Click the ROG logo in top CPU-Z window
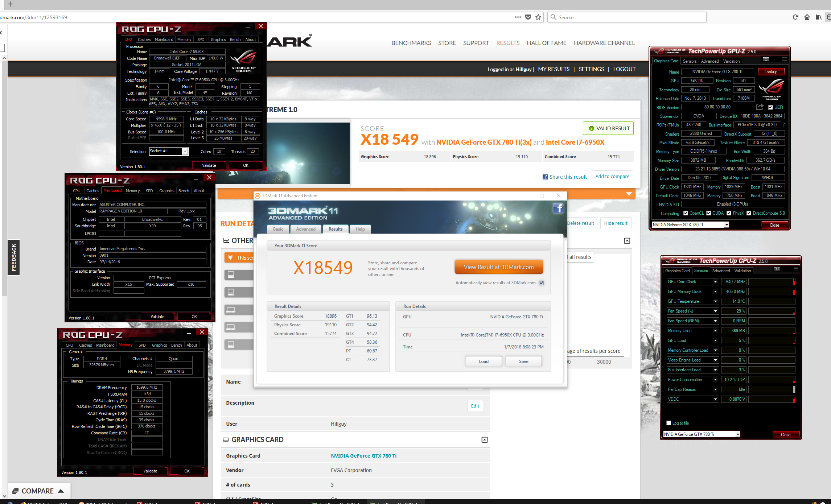The image size is (831, 504). point(243,60)
